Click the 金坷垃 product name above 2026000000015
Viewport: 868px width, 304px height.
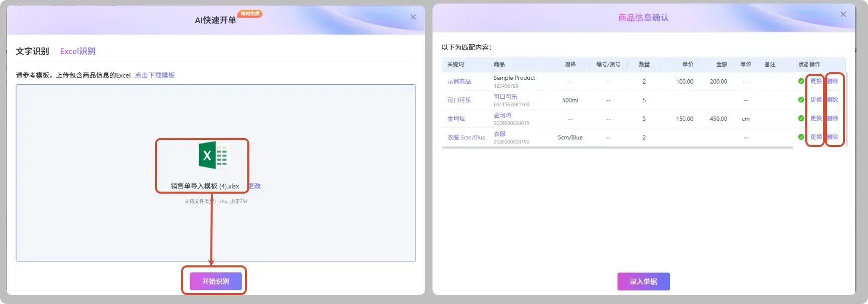(502, 115)
